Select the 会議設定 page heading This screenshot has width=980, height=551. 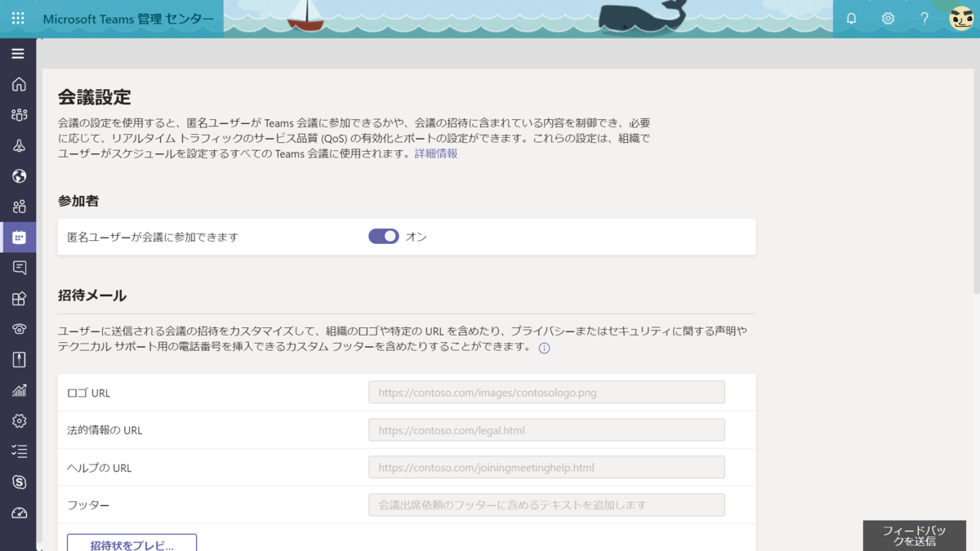[x=95, y=97]
